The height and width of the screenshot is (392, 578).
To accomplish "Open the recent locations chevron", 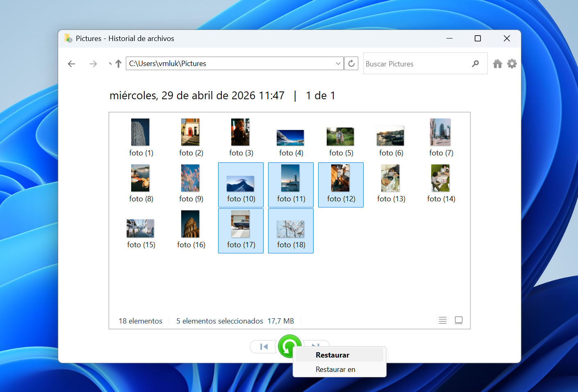I will pos(110,64).
